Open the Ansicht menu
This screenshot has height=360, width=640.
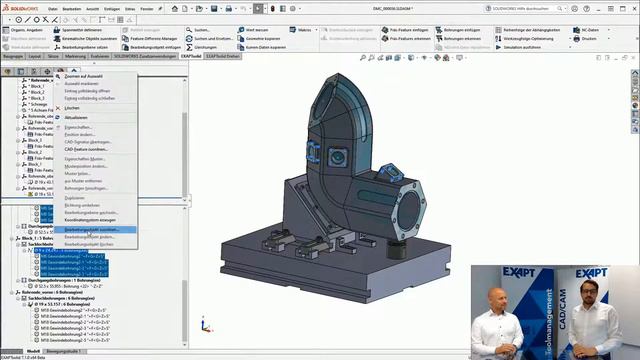(92, 9)
